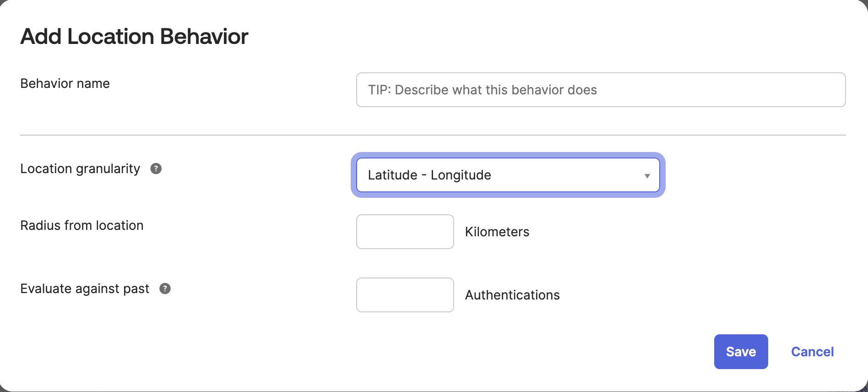Cancel adding the location behavior
The height and width of the screenshot is (392, 868).
pos(812,352)
